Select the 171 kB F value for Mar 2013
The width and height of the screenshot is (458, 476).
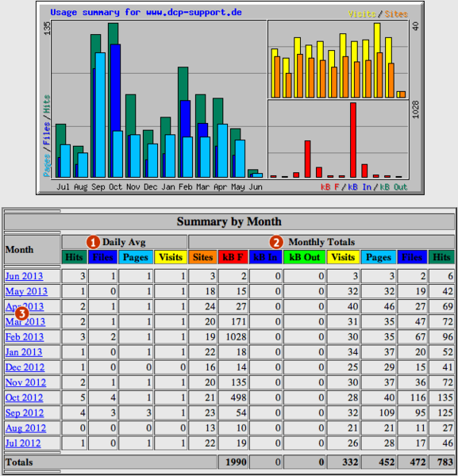[x=239, y=321]
